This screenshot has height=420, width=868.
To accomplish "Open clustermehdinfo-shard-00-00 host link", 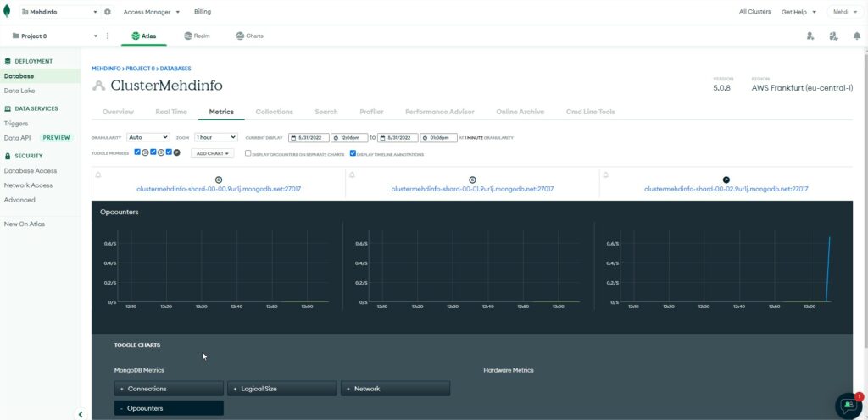I will [x=219, y=189].
